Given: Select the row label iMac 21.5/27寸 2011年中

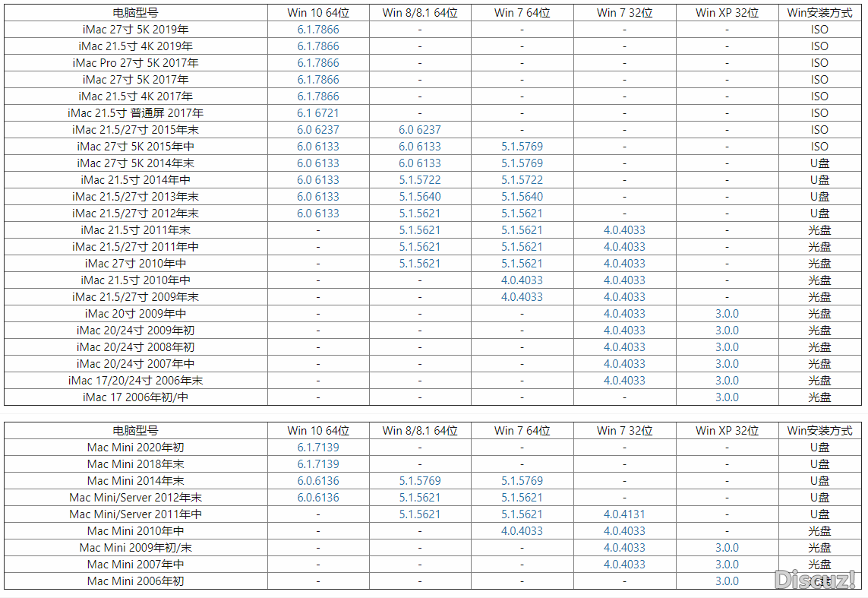Looking at the screenshot, I should (x=136, y=246).
